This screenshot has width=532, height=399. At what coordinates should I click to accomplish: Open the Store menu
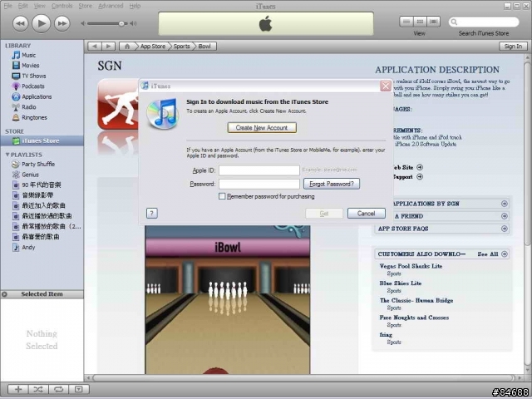[85, 6]
